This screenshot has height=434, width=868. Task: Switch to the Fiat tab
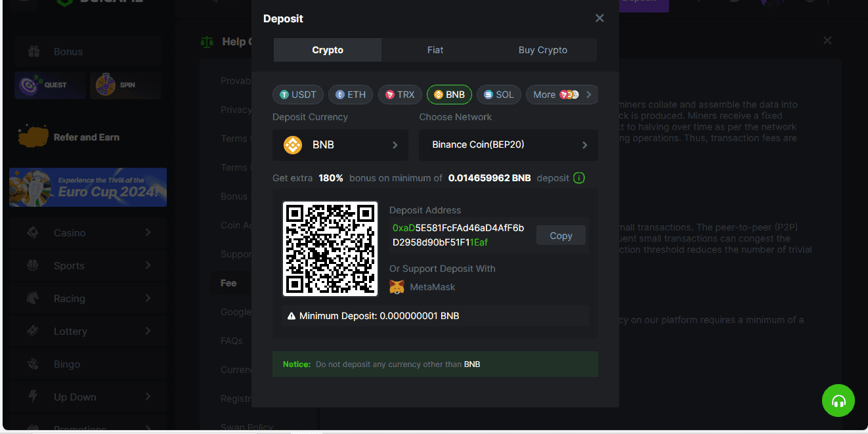coord(435,50)
